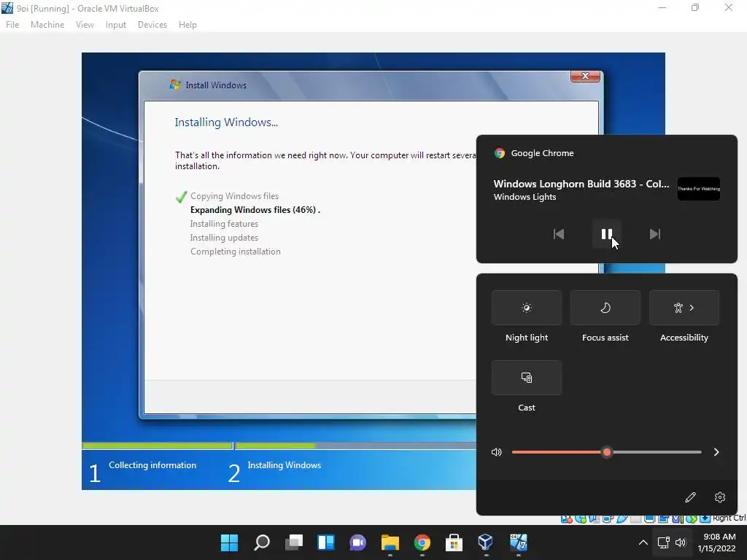This screenshot has width=747, height=560.
Task: Open Settings via the gear icon
Action: click(x=720, y=497)
